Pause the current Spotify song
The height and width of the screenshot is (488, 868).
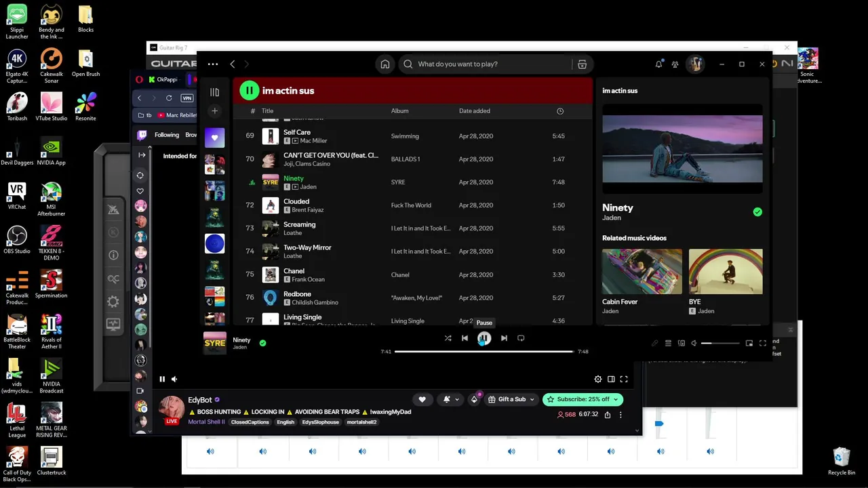(484, 338)
